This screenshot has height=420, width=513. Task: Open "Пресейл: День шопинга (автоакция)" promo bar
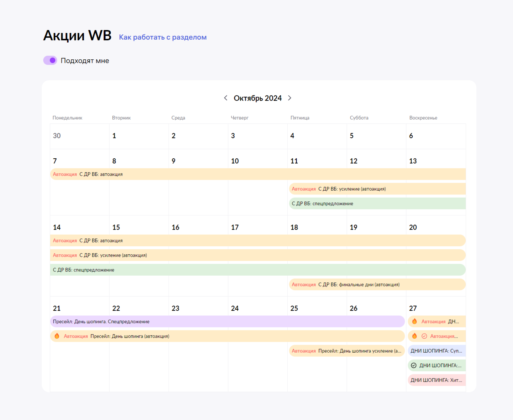[227, 336]
